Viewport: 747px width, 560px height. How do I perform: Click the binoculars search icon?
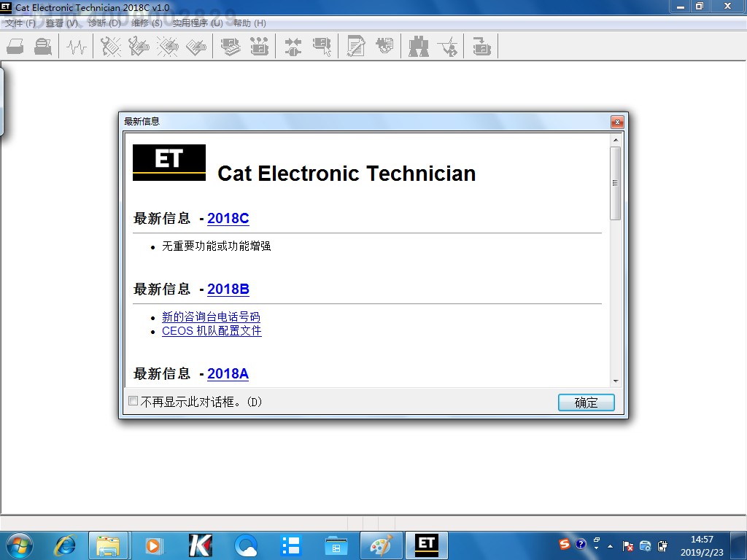click(418, 47)
